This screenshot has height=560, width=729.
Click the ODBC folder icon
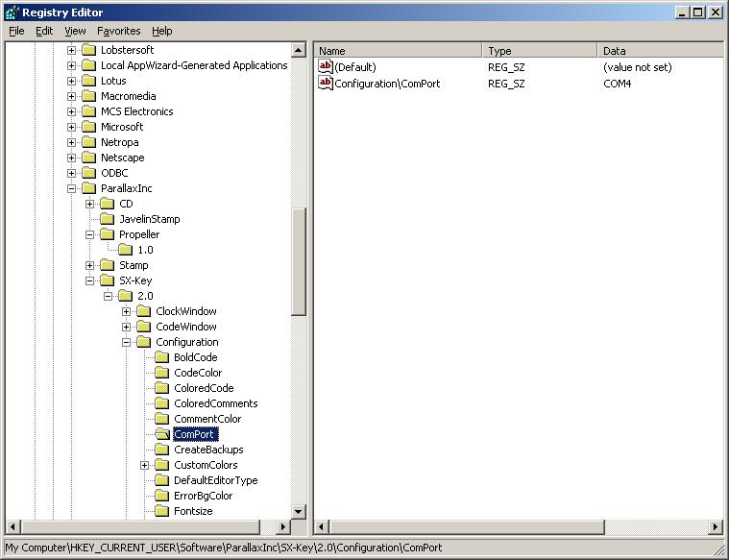[x=88, y=173]
